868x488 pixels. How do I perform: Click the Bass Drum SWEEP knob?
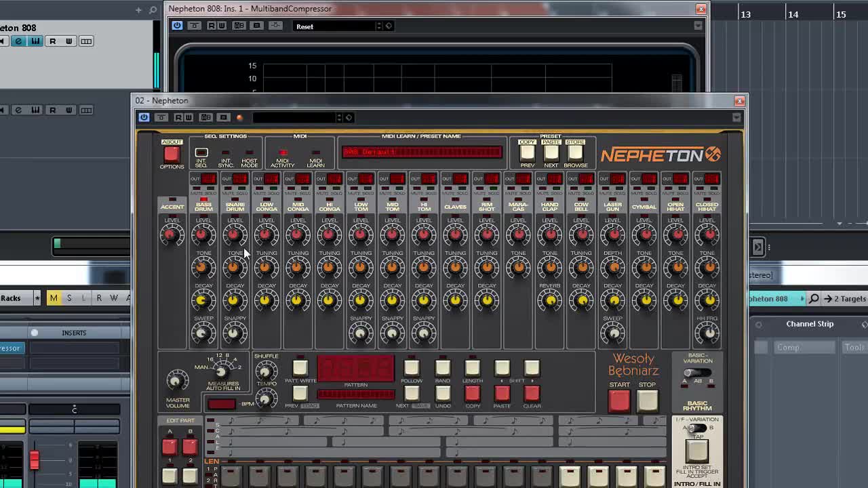(203, 333)
